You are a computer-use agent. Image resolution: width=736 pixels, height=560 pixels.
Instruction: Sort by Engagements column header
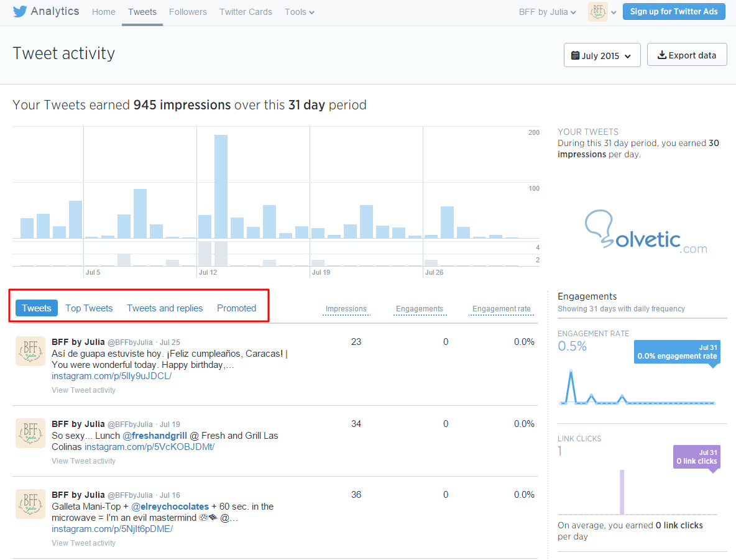pos(420,309)
